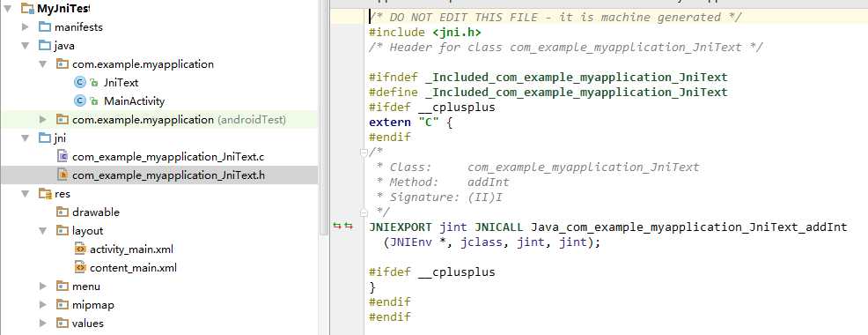The image size is (868, 335).
Task: Collapse the jni folder
Action: coord(25,138)
